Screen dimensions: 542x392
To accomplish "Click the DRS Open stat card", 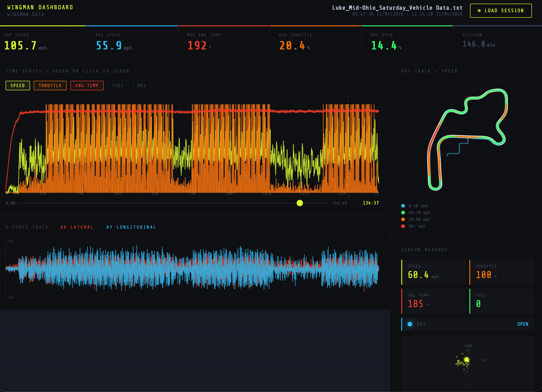I will 407,42.
